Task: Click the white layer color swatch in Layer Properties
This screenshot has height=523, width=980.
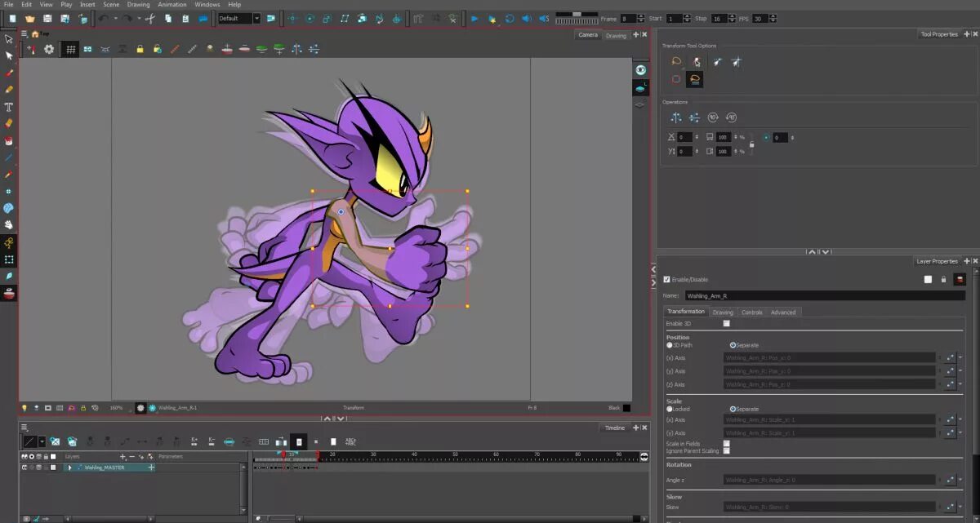Action: [928, 279]
